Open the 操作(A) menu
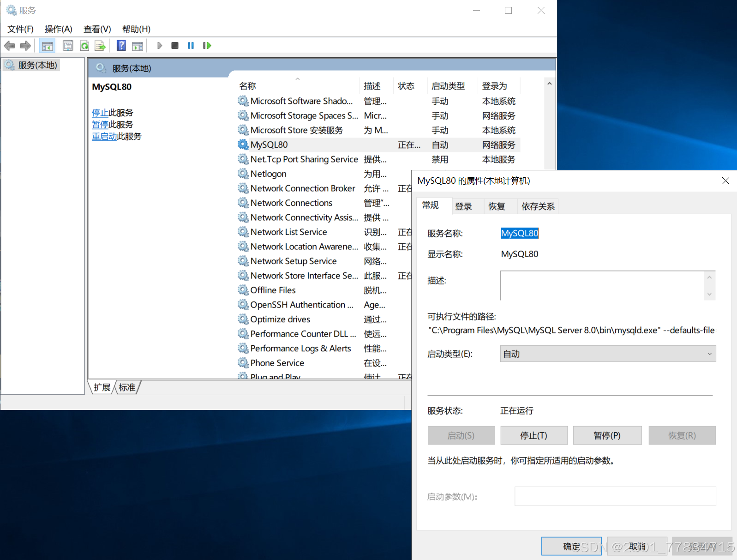737x560 pixels. point(58,29)
